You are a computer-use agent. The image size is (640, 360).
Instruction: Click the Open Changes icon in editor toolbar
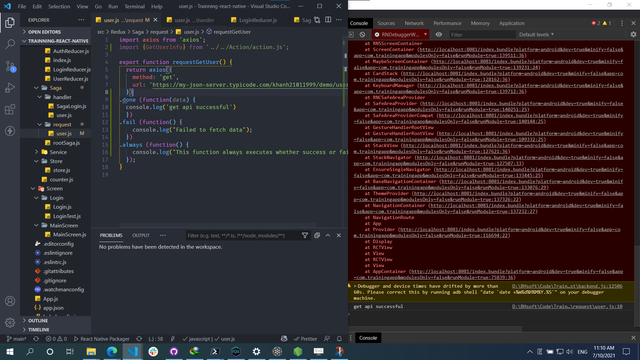317,20
